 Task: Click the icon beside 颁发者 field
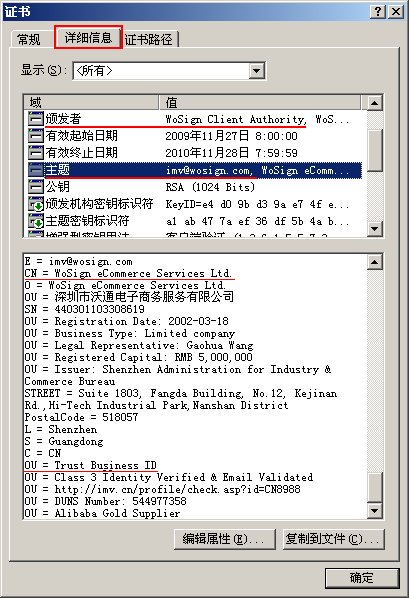(35, 119)
